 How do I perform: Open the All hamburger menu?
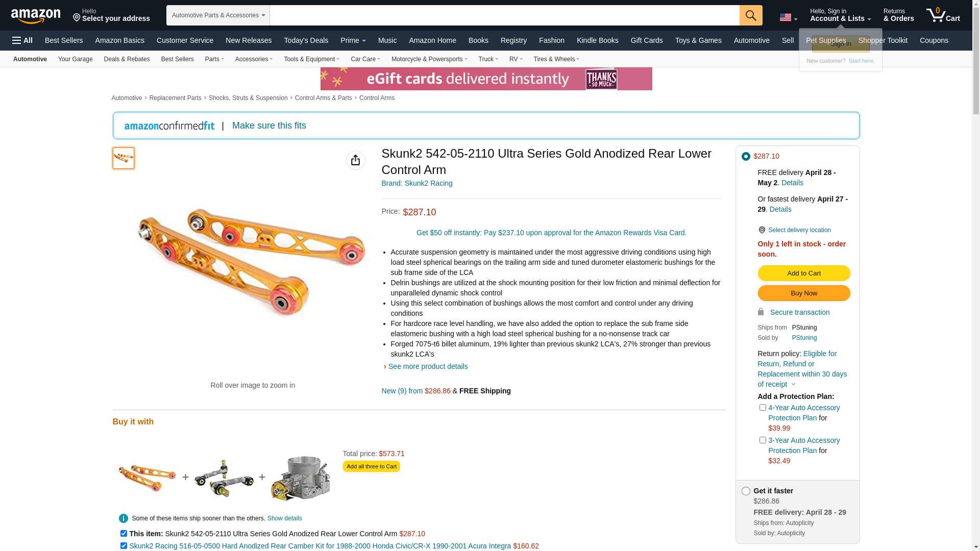(22, 40)
